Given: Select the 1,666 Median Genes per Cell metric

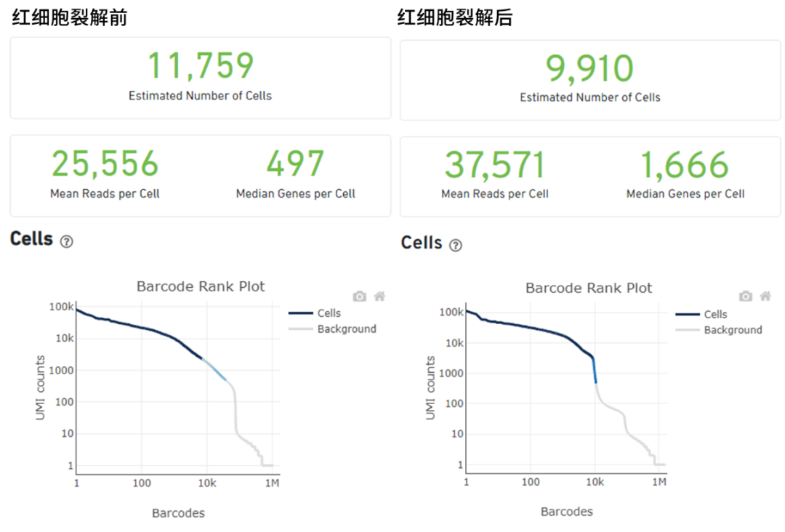Looking at the screenshot, I should point(685,165).
